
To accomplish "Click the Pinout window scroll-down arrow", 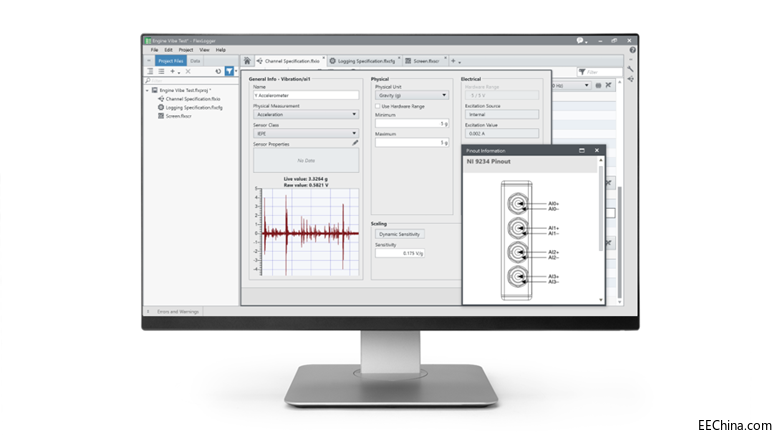I will 601,300.
